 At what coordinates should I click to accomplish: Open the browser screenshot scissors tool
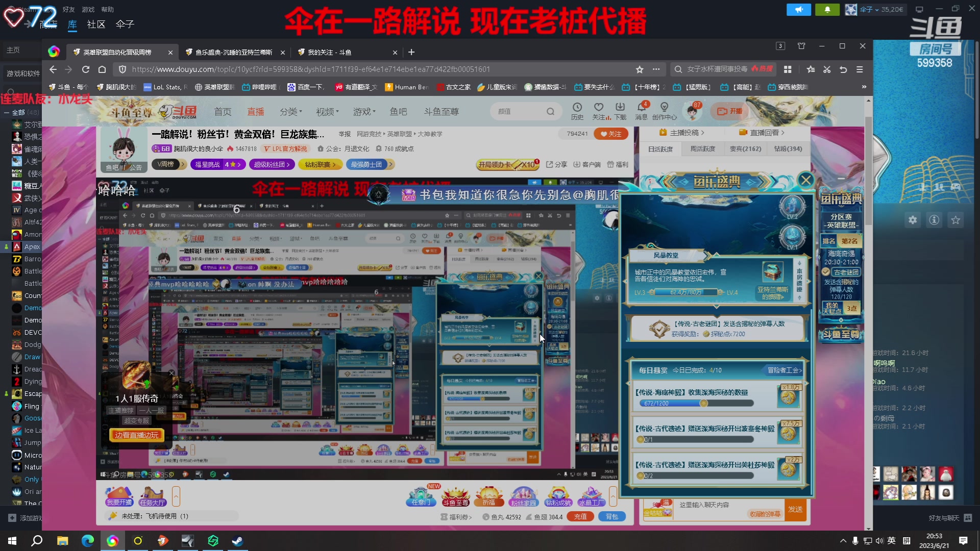[827, 69]
